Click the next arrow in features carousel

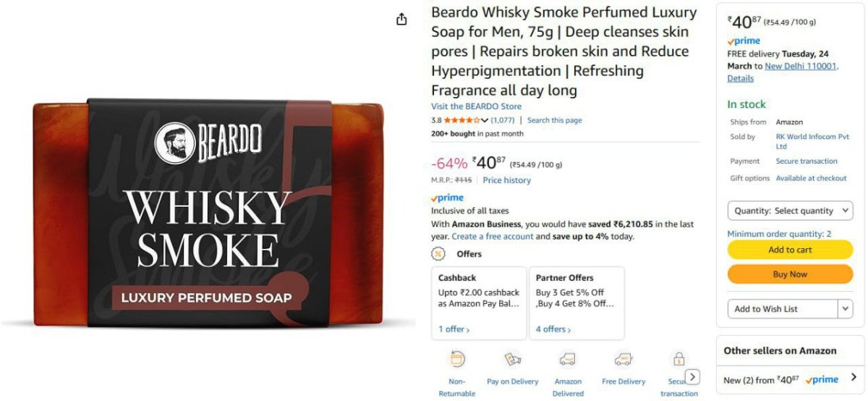(692, 376)
